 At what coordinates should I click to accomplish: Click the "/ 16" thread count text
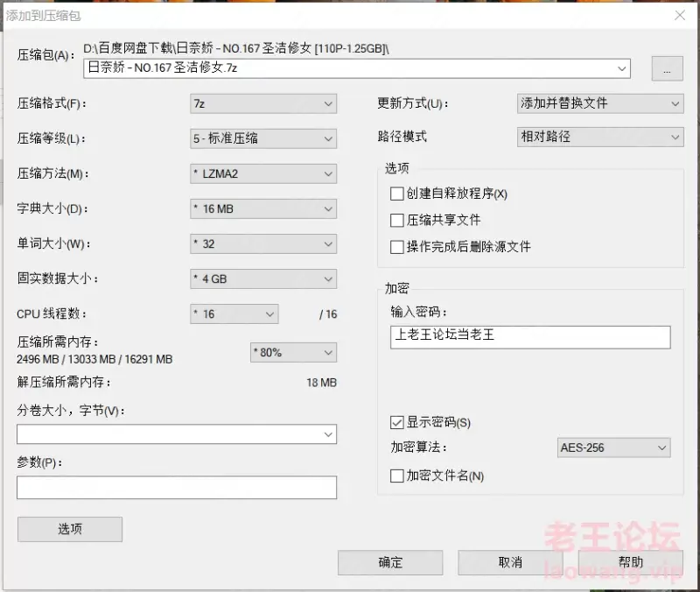coord(328,314)
